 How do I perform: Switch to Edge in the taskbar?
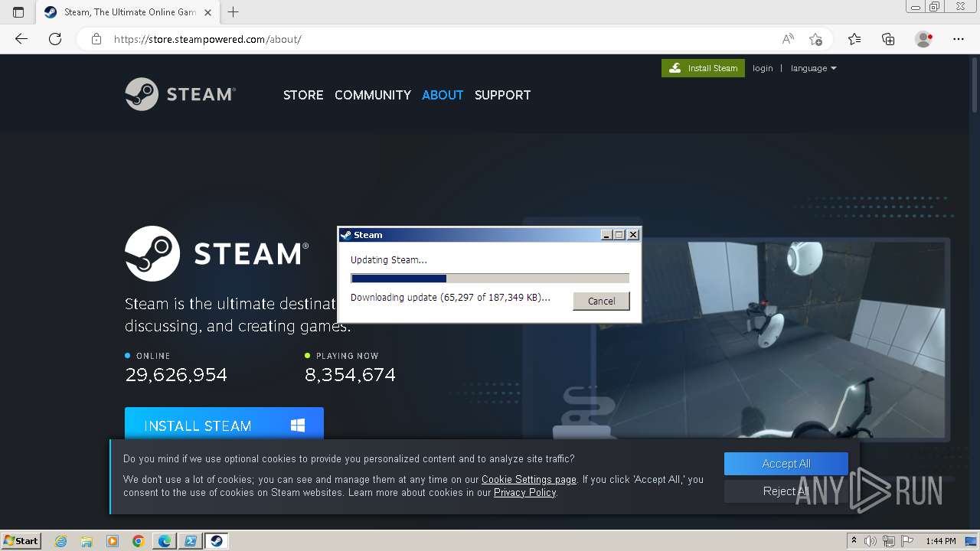[165, 541]
